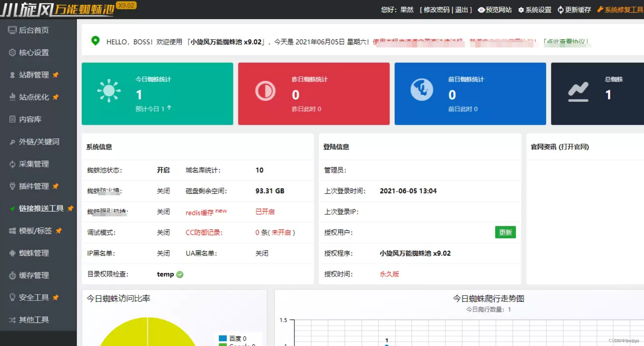Click the 未开启 CC defense status

coord(281,233)
